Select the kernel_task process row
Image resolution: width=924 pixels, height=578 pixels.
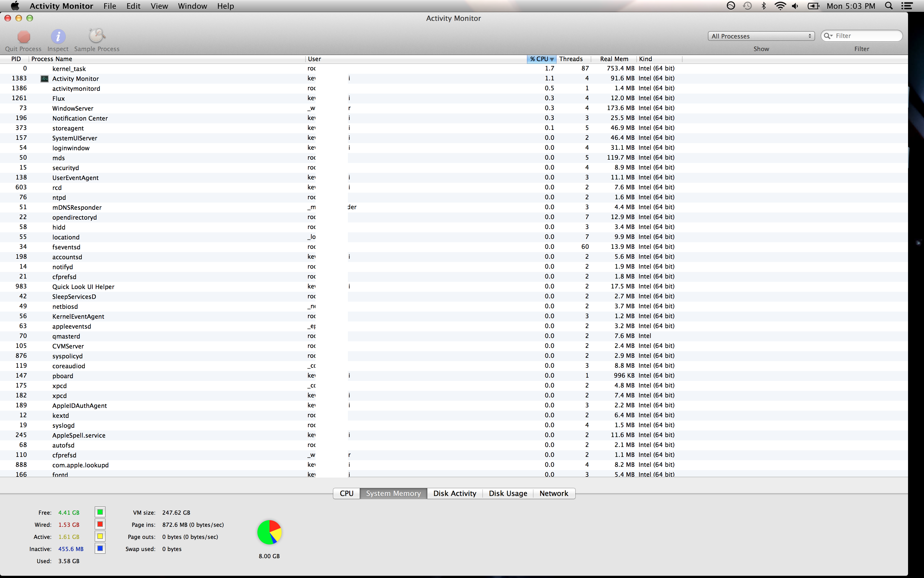click(453, 69)
